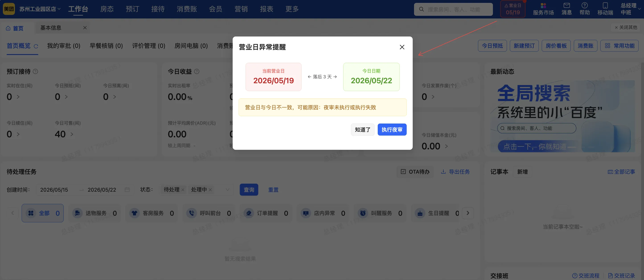
Task: Click the 全局搜索 promotional banner
Action: pyautogui.click(x=562, y=116)
